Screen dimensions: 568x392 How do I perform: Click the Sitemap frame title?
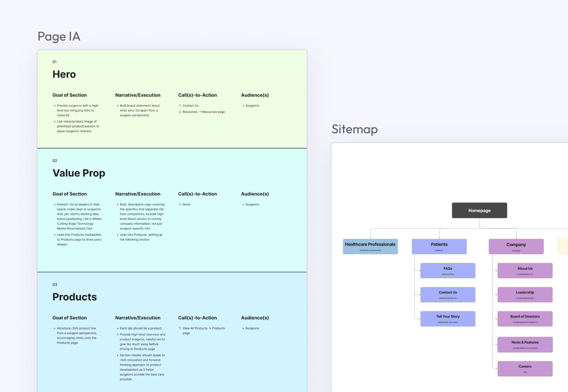pyautogui.click(x=355, y=129)
